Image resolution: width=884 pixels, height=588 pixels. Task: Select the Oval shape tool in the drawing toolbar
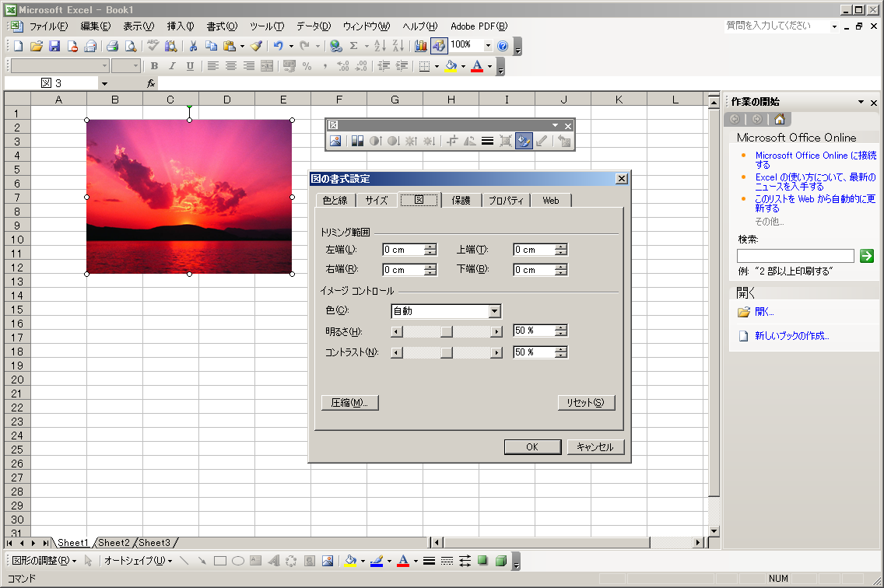point(238,561)
